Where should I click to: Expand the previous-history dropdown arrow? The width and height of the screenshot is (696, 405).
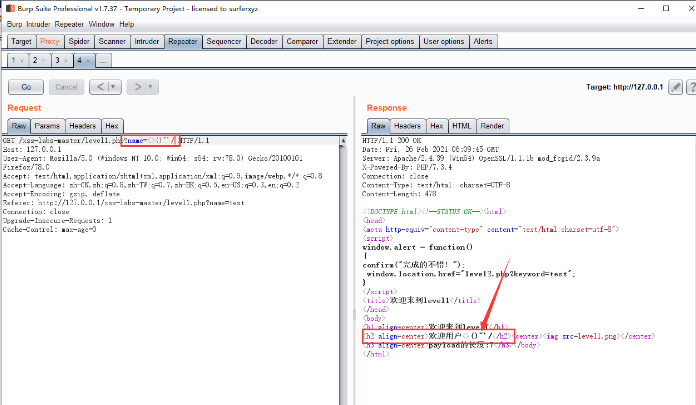point(114,87)
